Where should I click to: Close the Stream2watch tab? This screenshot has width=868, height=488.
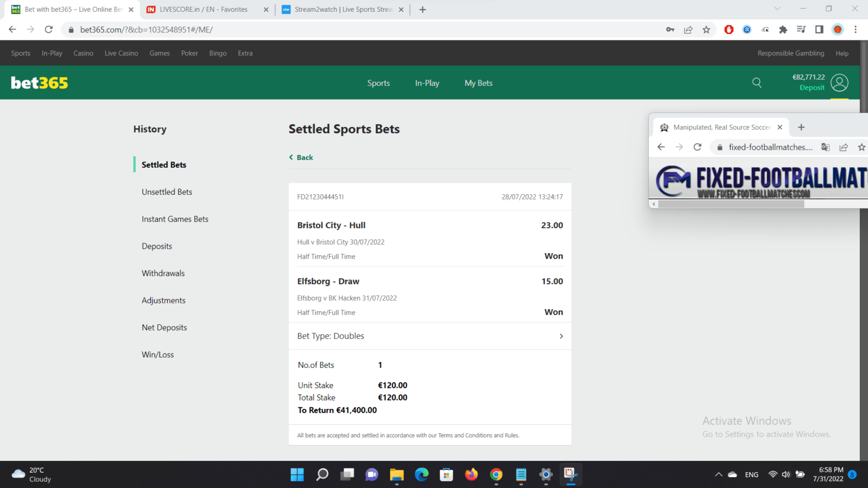coord(401,10)
